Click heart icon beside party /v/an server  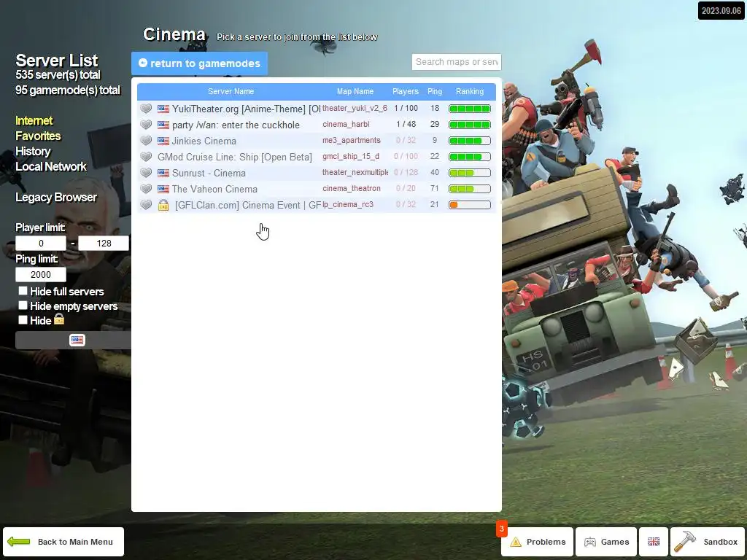click(146, 125)
